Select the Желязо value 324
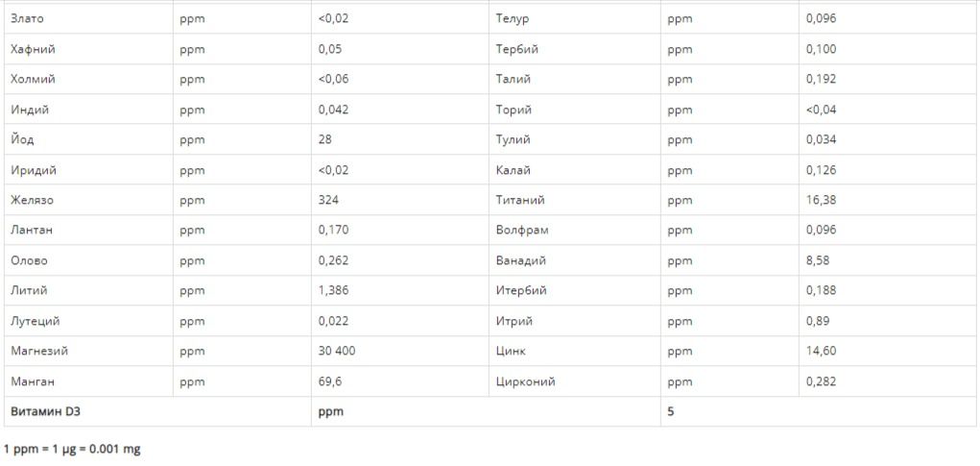Screen dimensions: 980x466 pos(328,200)
